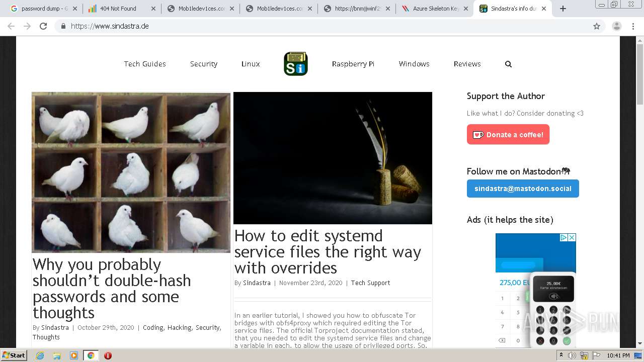The image size is (644, 362).
Task: Open the Windows category
Action: [414, 64]
